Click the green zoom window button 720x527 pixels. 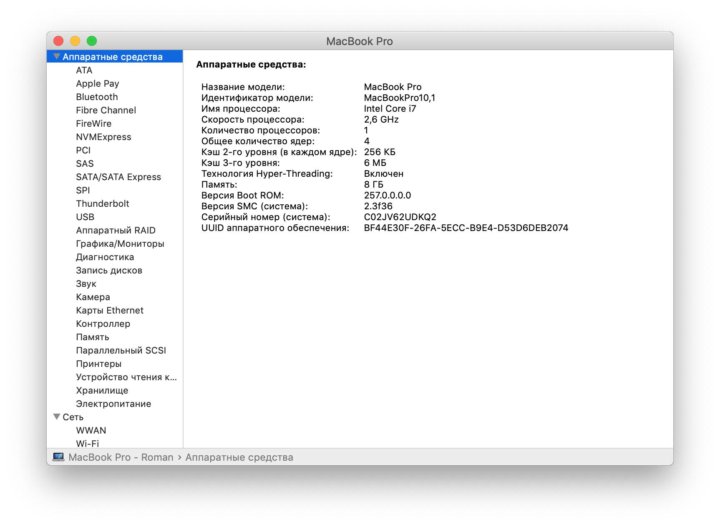point(92,41)
